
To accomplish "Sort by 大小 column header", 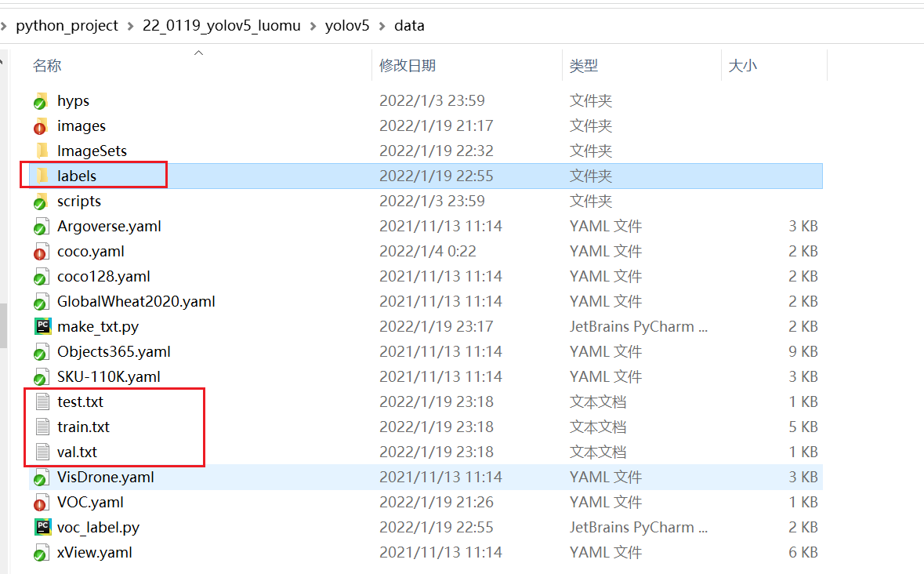I will [x=742, y=66].
